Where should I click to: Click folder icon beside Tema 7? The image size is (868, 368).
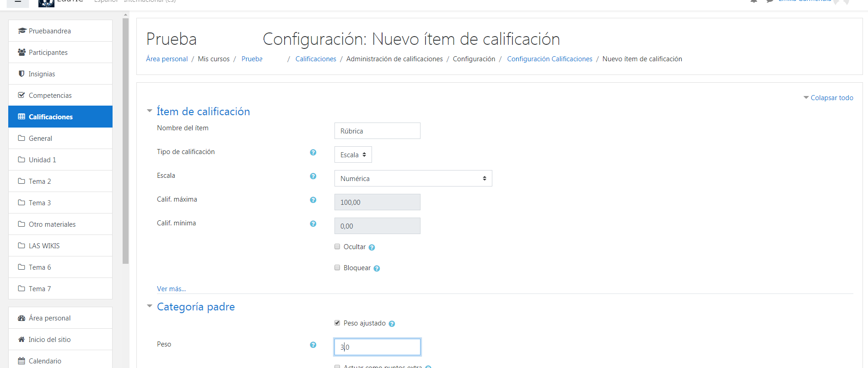pos(22,288)
